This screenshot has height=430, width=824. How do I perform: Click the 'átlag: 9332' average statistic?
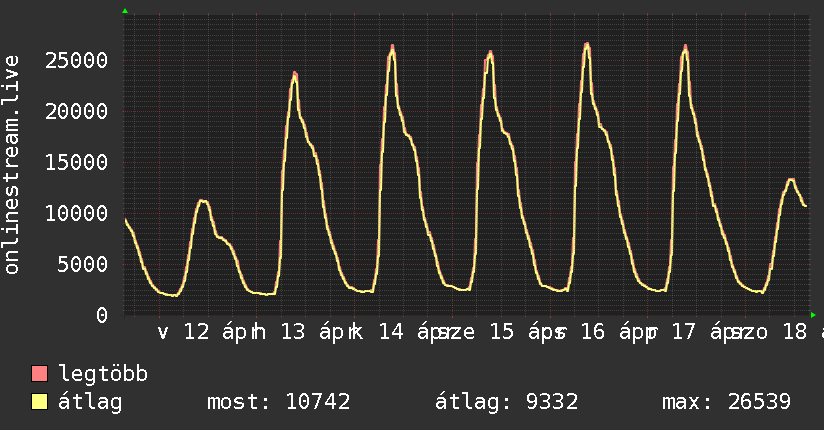click(x=506, y=403)
